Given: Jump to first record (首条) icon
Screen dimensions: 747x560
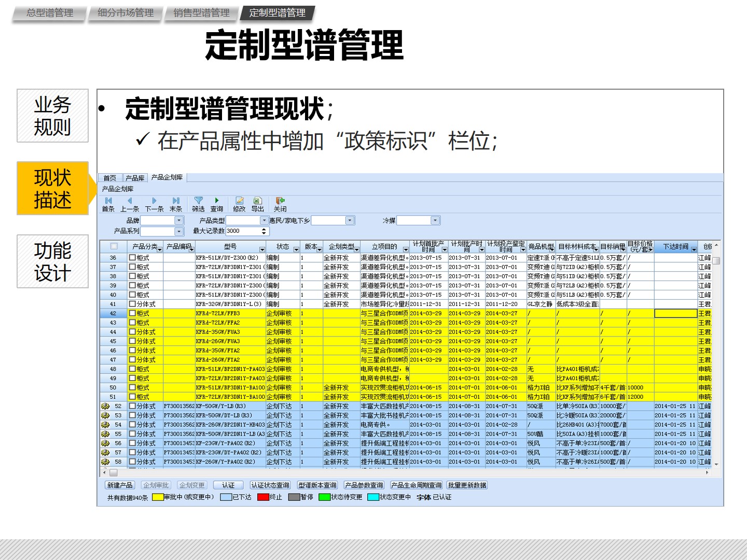Looking at the screenshot, I should [x=108, y=201].
